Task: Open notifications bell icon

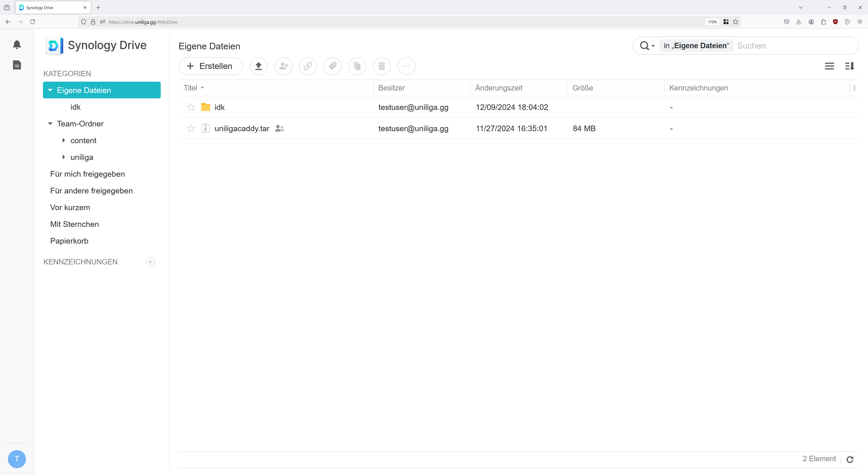Action: [x=17, y=45]
